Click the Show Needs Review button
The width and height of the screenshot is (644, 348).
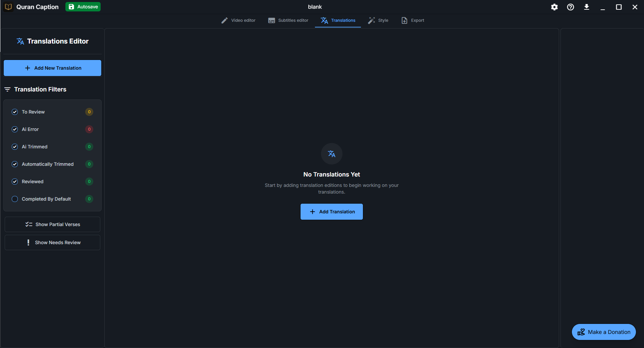[52, 242]
